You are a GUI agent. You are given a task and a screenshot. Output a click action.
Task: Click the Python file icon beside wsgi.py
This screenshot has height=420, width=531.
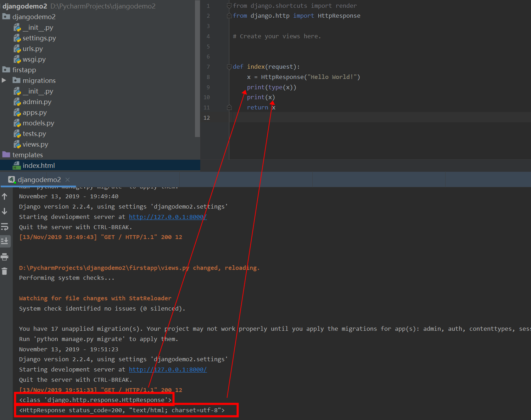[x=17, y=59]
